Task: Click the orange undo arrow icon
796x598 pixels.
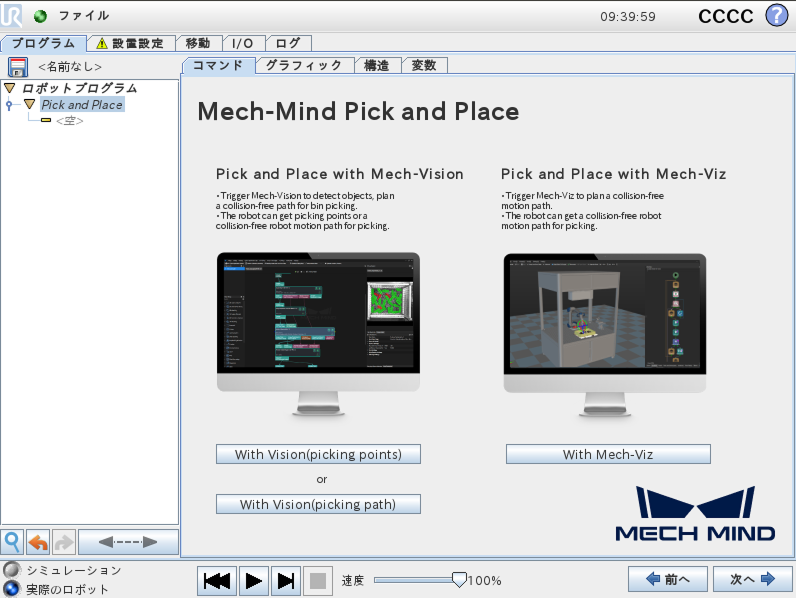Action: (x=38, y=542)
